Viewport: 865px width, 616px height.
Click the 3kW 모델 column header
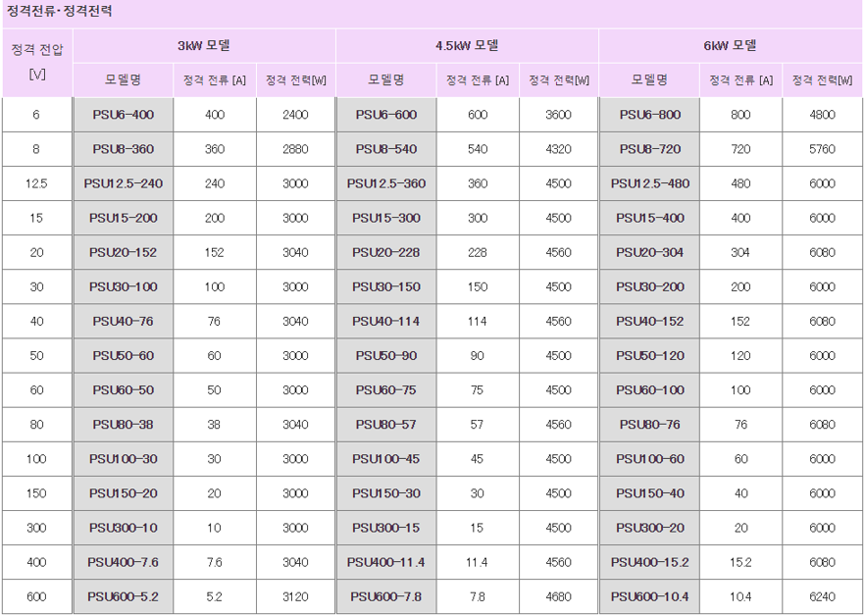[204, 46]
